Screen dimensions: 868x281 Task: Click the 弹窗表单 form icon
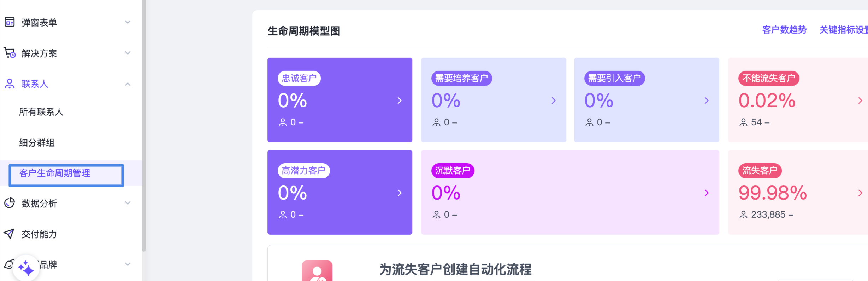[10, 22]
